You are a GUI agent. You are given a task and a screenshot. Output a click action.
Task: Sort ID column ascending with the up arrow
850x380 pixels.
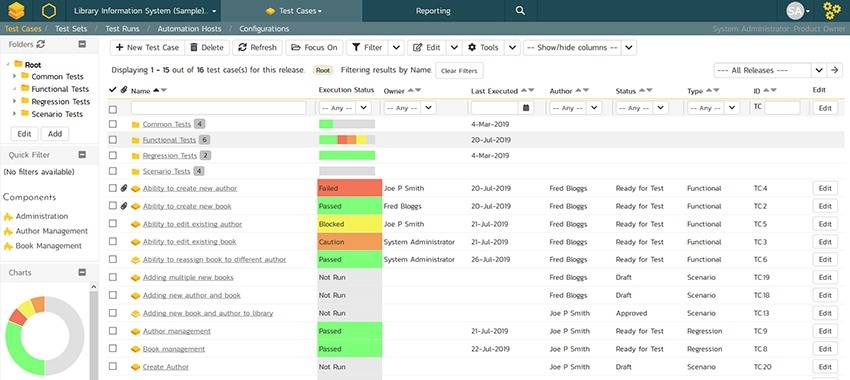765,91
